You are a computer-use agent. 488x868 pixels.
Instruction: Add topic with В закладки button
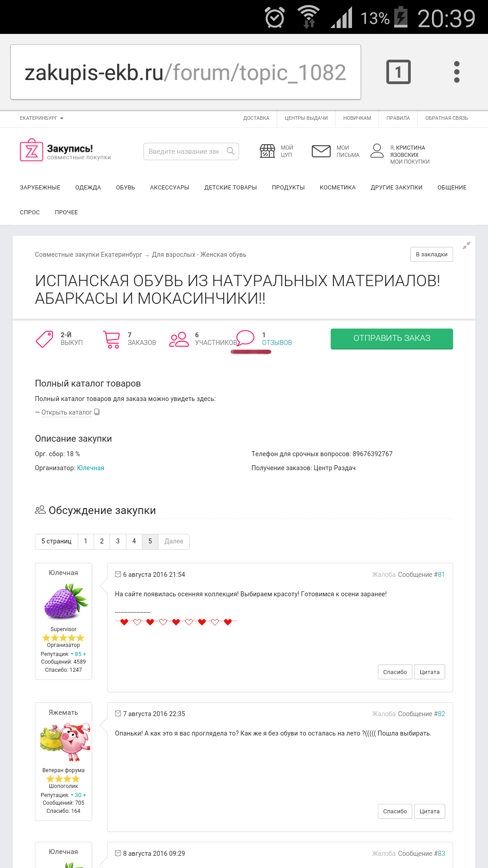coord(432,255)
